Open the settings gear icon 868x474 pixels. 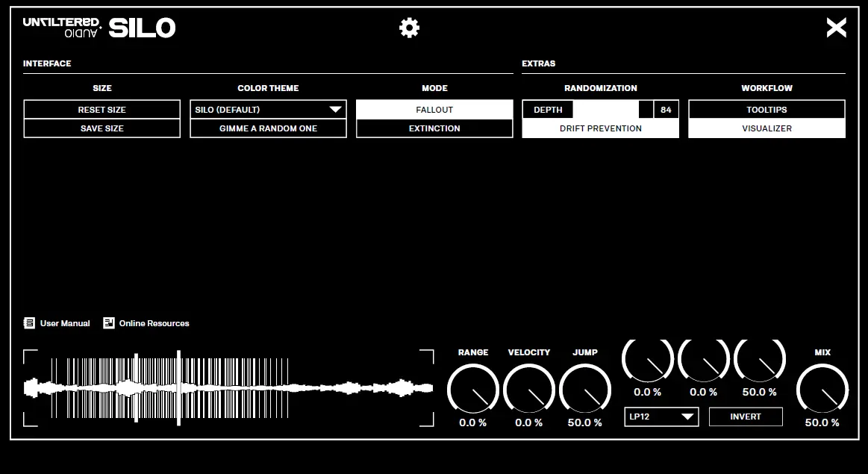pos(408,27)
